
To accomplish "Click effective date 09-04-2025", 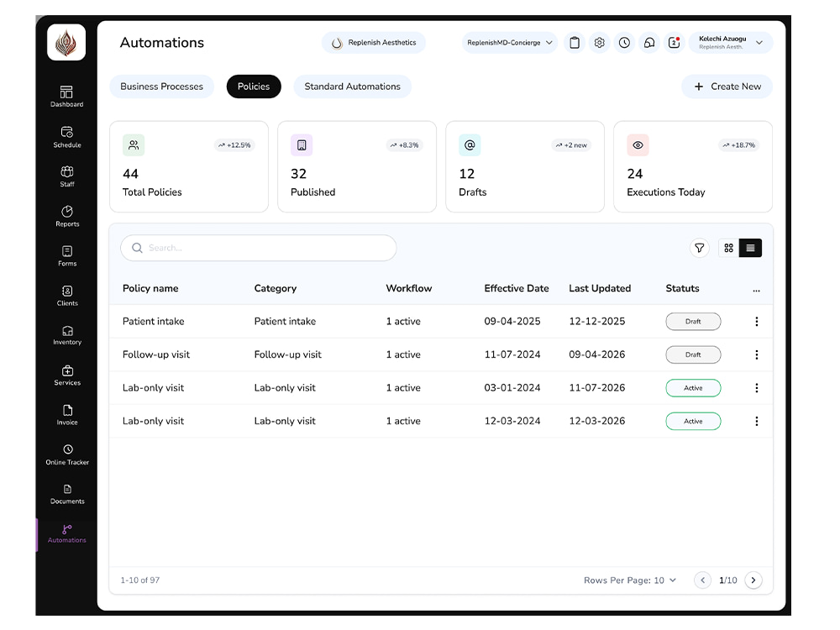I will [x=512, y=322].
